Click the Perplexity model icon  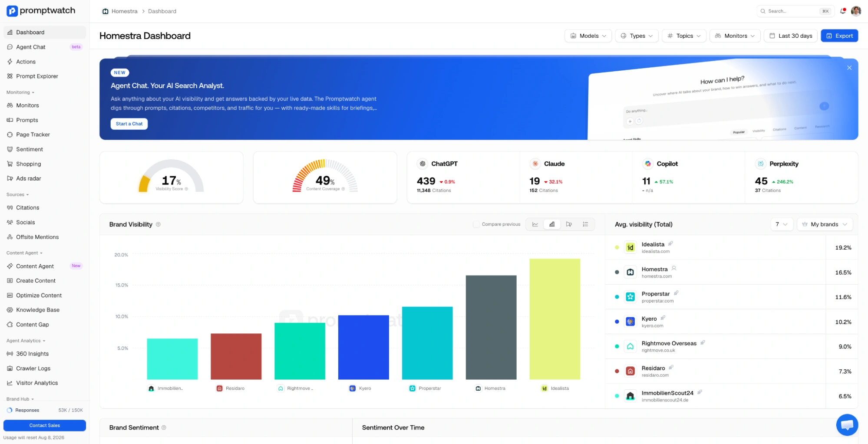point(760,164)
